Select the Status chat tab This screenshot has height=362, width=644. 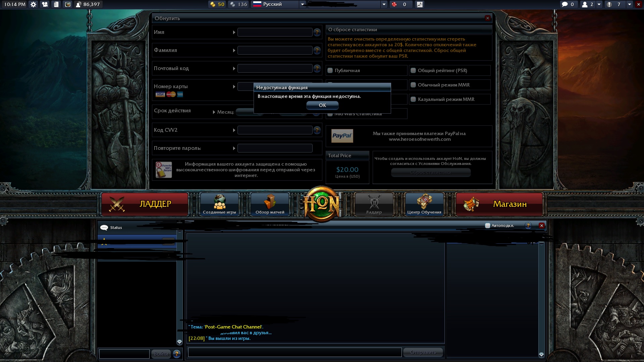click(x=116, y=228)
